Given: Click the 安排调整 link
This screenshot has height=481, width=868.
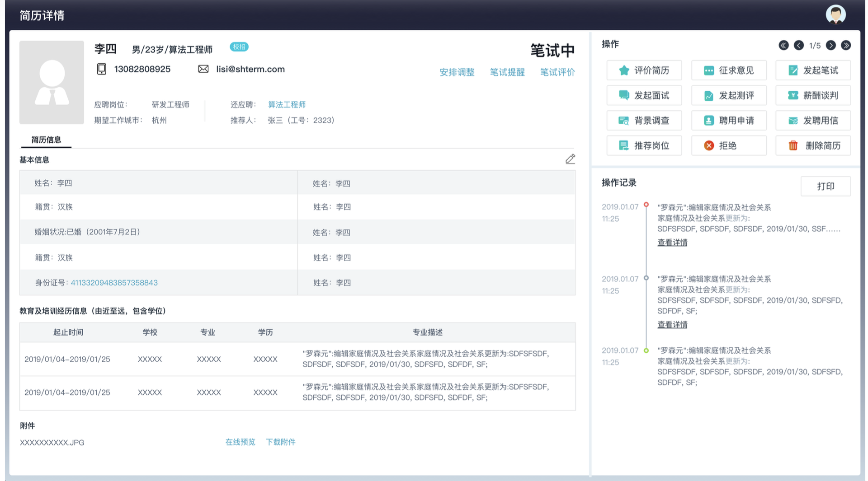Looking at the screenshot, I should tap(457, 72).
